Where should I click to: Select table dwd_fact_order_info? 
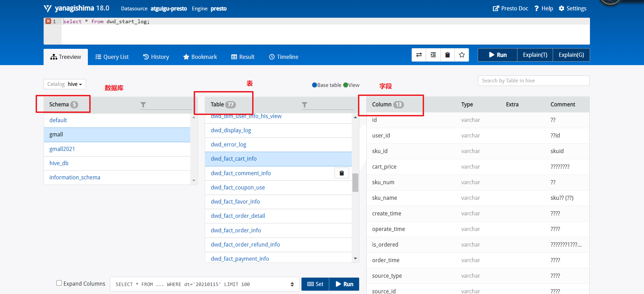coord(278,230)
